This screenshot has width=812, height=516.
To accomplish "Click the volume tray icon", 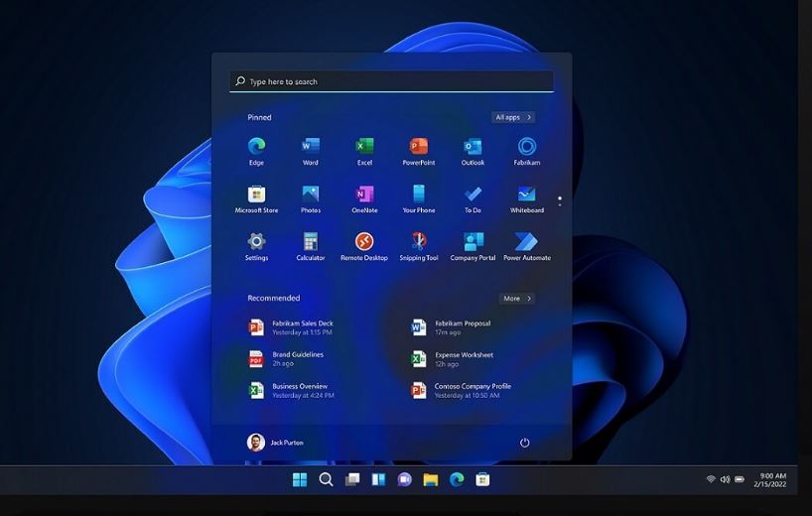I will (x=725, y=479).
